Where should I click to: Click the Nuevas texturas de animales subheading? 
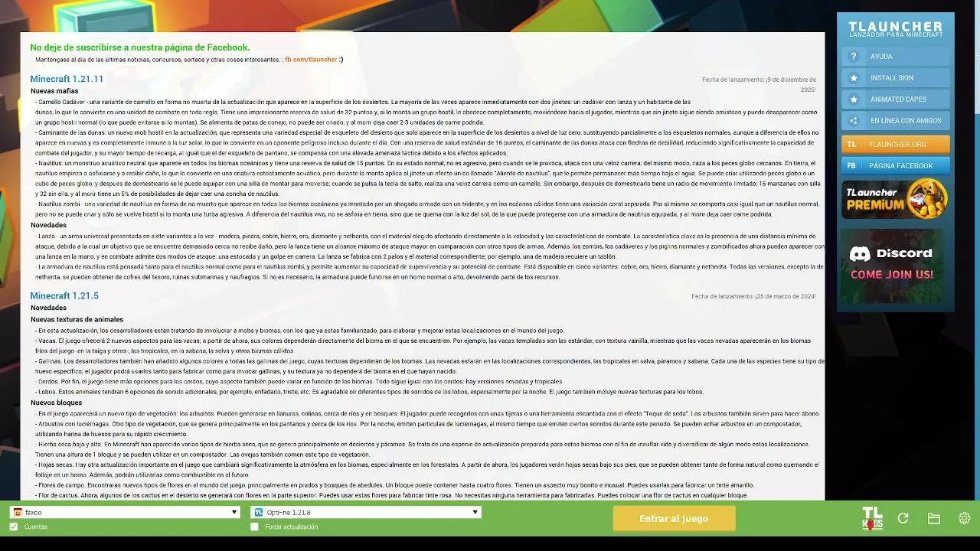(x=77, y=319)
